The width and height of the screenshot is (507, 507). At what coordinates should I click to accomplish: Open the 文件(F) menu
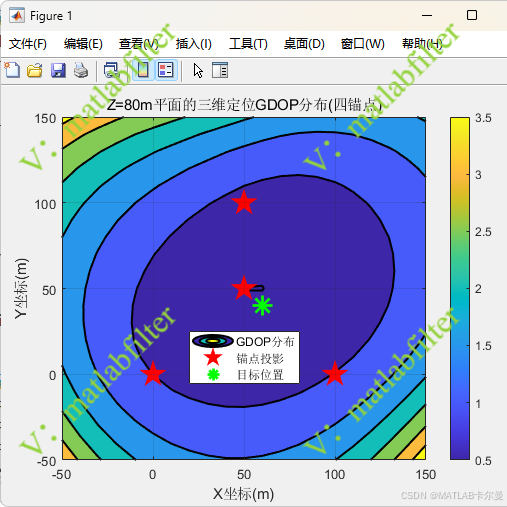click(28, 44)
